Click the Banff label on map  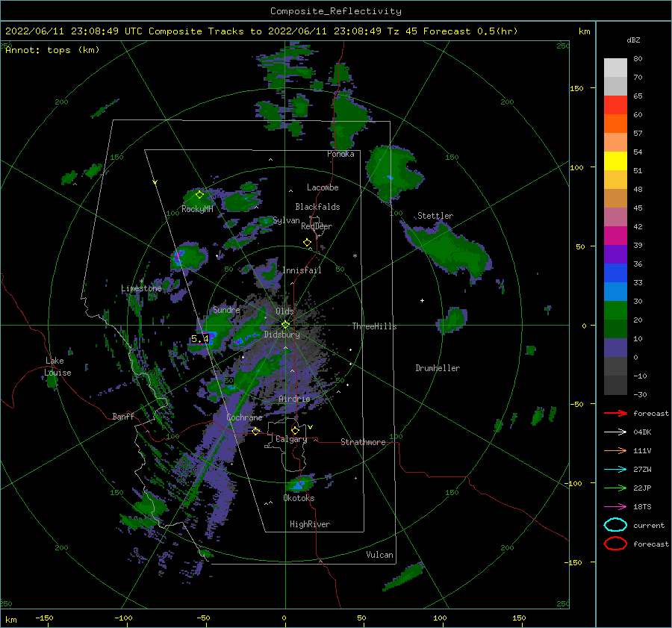pyautogui.click(x=123, y=416)
